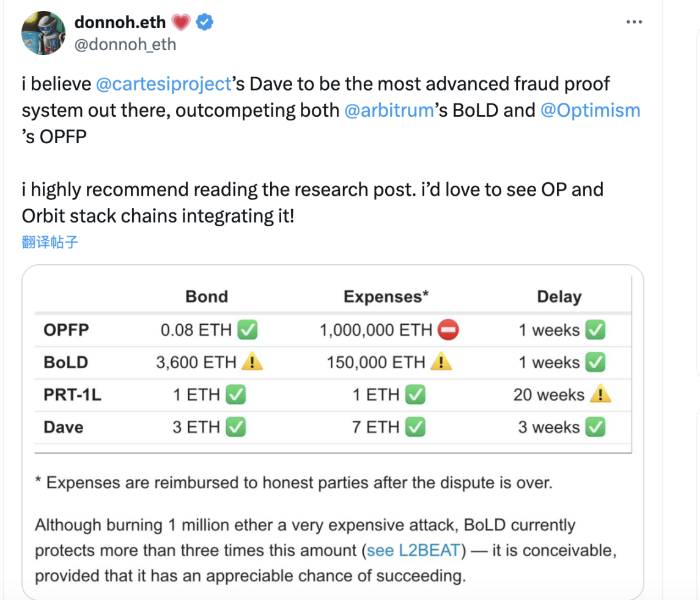Viewport: 700px width, 600px height.
Task: Select the Bond column header
Action: click(207, 297)
